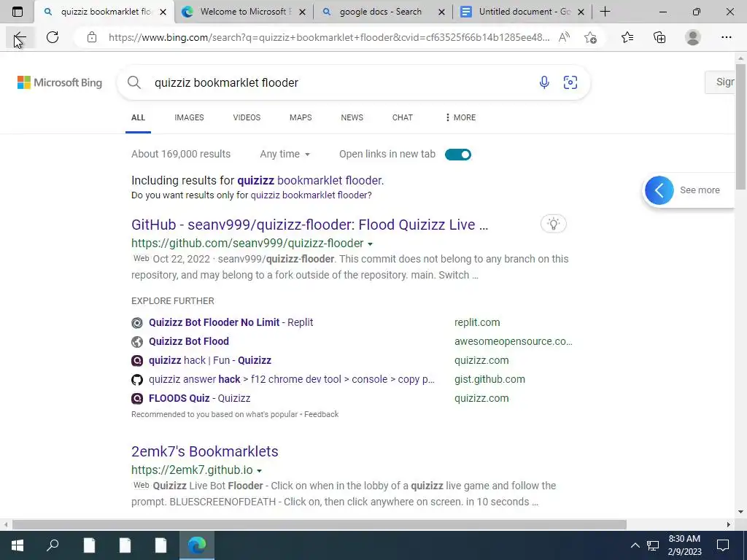Screen dimensions: 747x560
Task: Search using voice microphone icon
Action: pos(544,82)
